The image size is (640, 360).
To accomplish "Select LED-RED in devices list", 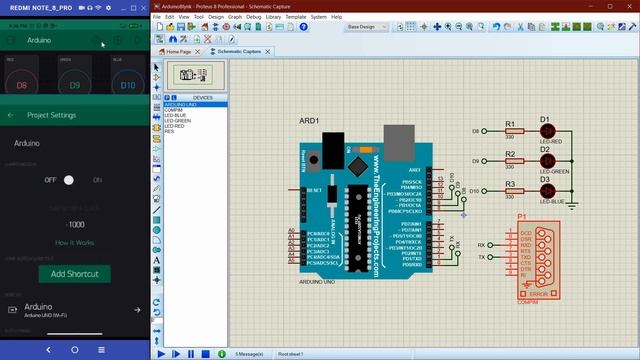I will pyautogui.click(x=196, y=126).
